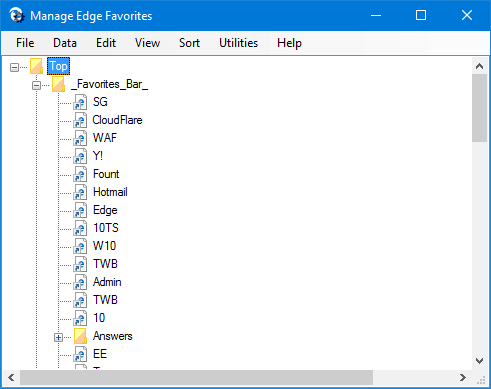This screenshot has height=389, width=491.
Task: Click the Top folder icon
Action: [x=36, y=66]
